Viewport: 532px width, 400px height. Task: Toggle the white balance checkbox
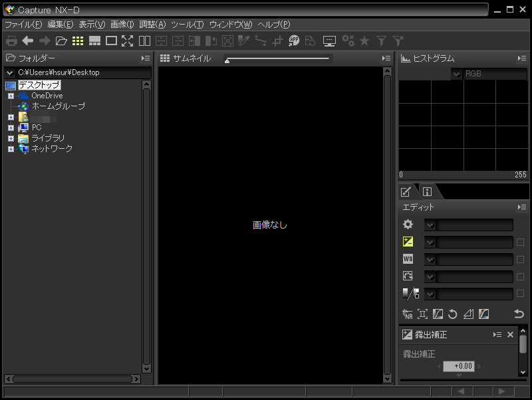click(x=520, y=259)
